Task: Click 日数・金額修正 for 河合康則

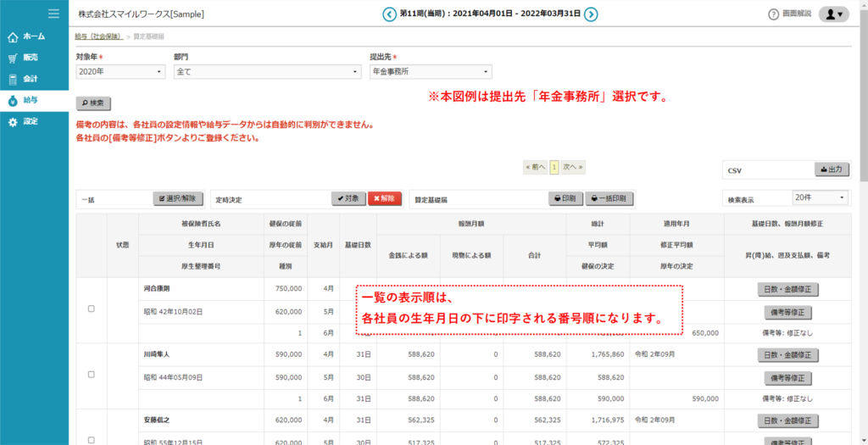Action: [x=787, y=289]
